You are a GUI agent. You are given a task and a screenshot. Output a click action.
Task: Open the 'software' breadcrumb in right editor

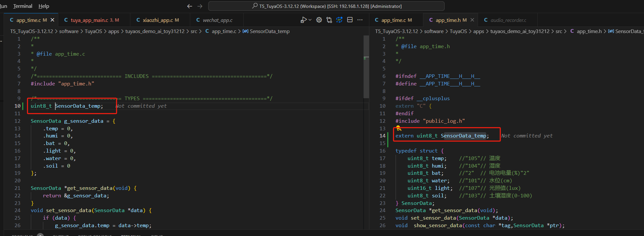pyautogui.click(x=434, y=31)
